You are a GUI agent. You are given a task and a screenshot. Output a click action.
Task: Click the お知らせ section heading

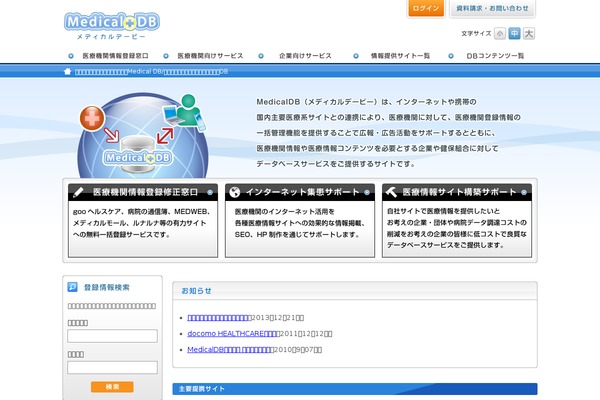[x=196, y=291]
